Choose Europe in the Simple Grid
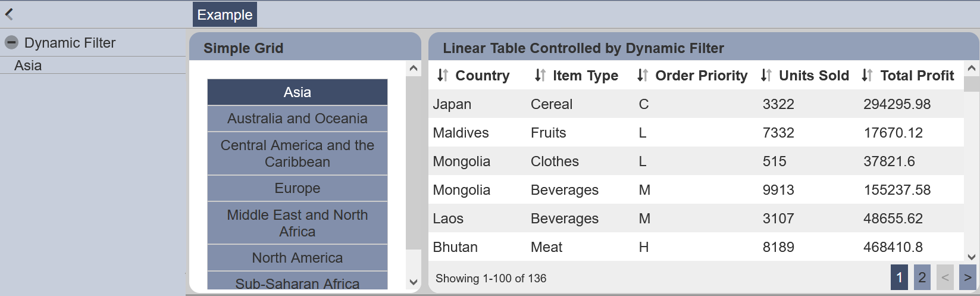The image size is (980, 296). click(x=298, y=188)
